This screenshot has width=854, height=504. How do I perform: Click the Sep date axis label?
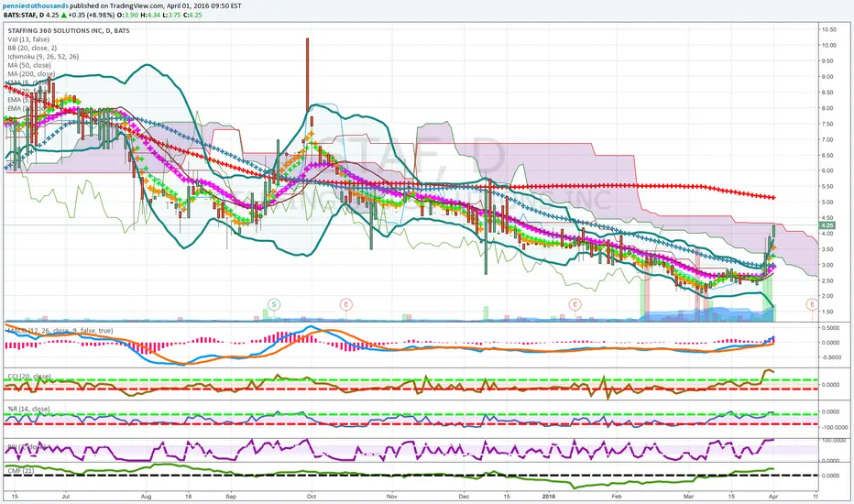tap(231, 497)
